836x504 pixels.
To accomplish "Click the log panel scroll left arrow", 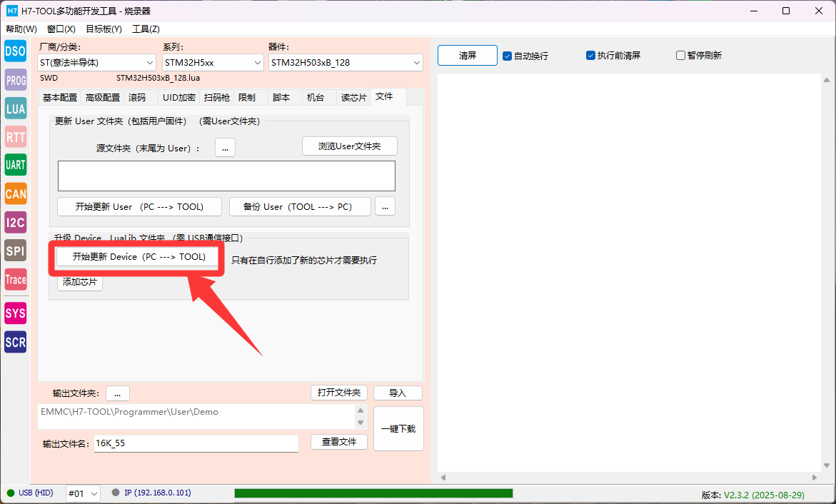I will pyautogui.click(x=443, y=478).
